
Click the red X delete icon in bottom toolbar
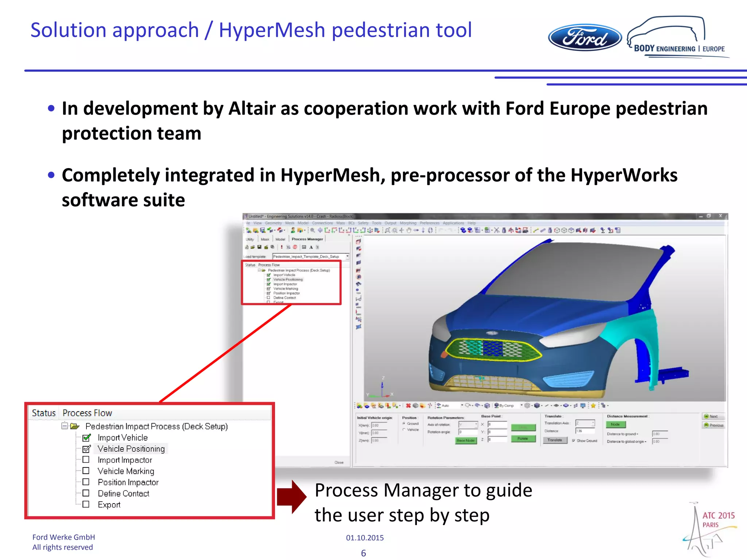click(x=408, y=405)
